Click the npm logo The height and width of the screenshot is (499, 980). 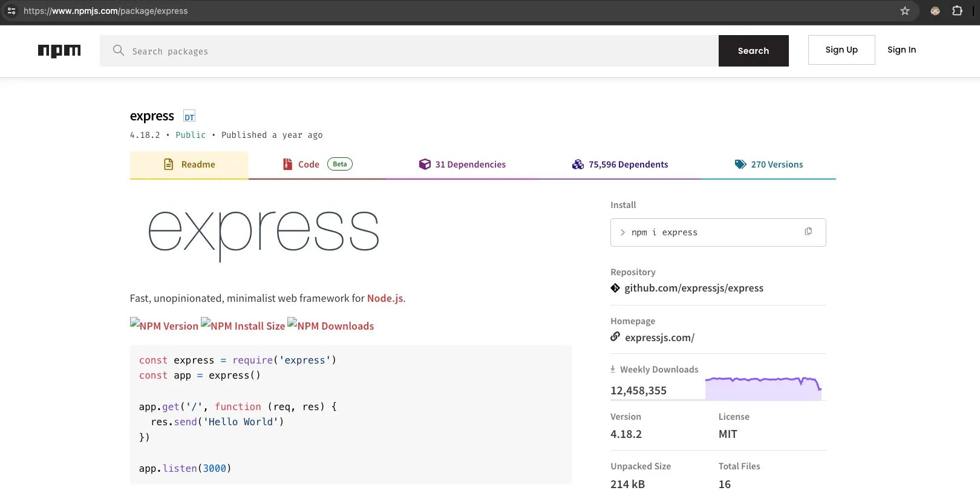pos(59,51)
